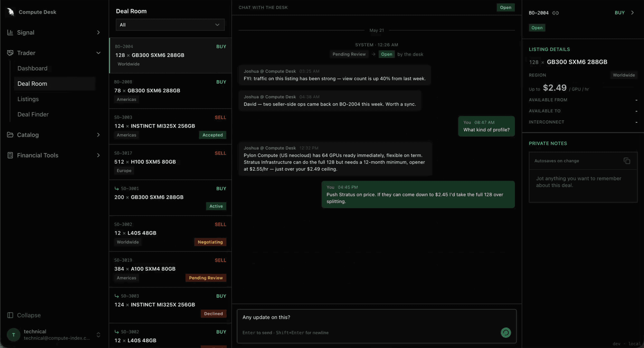Click the LISTING DETAILS heading

pyautogui.click(x=549, y=49)
